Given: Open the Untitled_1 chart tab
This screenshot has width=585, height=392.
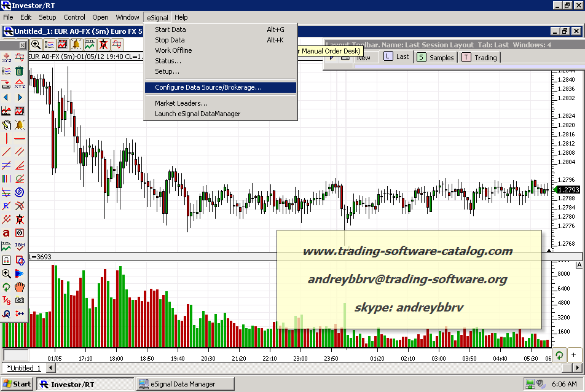Looking at the screenshot, I should tap(24, 368).
